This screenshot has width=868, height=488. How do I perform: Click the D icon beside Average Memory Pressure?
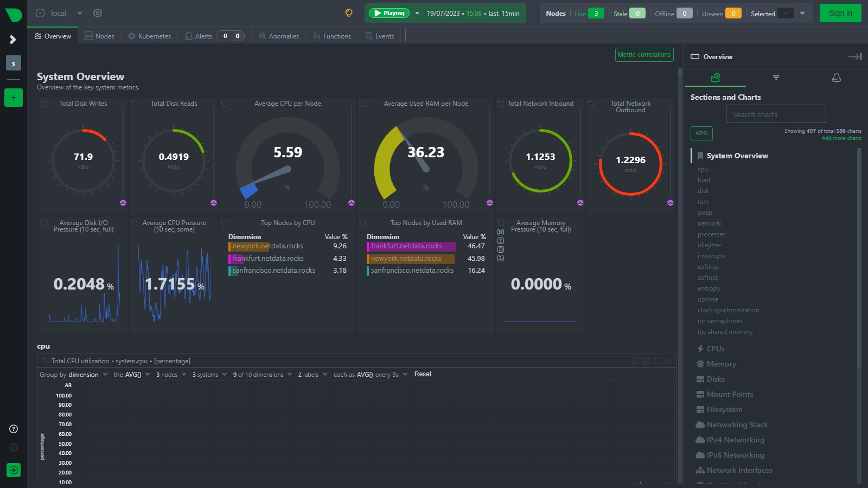coord(501,249)
